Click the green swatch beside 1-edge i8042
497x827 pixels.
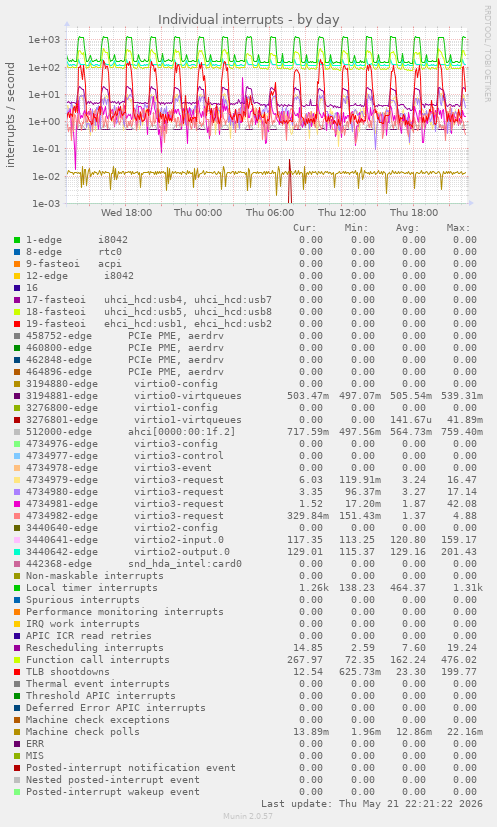coord(17,240)
